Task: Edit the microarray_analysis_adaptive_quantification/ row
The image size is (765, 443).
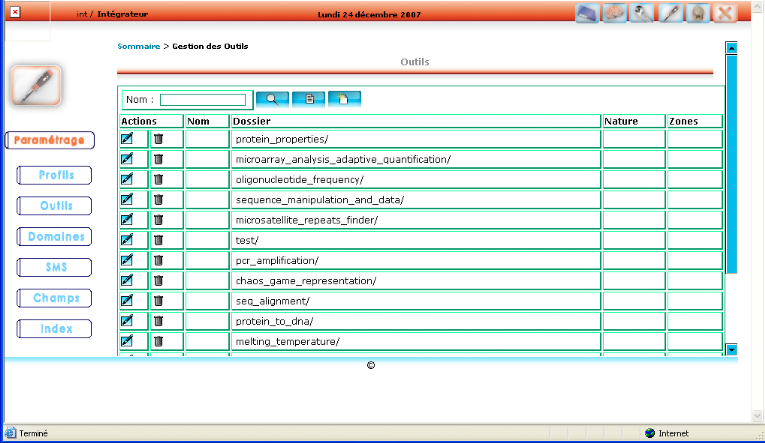Action: pyautogui.click(x=127, y=159)
